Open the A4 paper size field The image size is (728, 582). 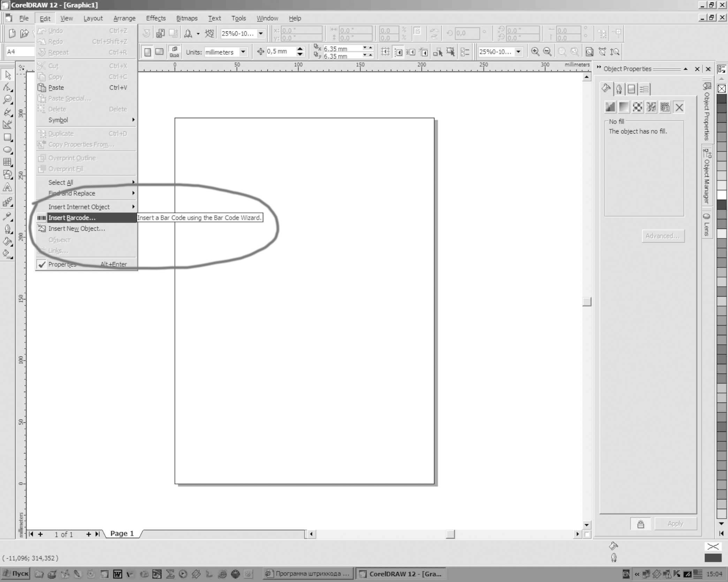[20, 52]
